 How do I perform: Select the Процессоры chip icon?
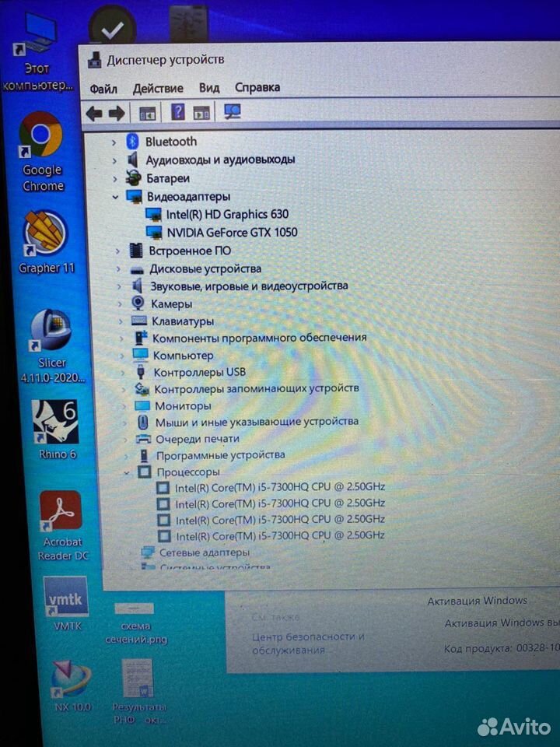(145, 472)
